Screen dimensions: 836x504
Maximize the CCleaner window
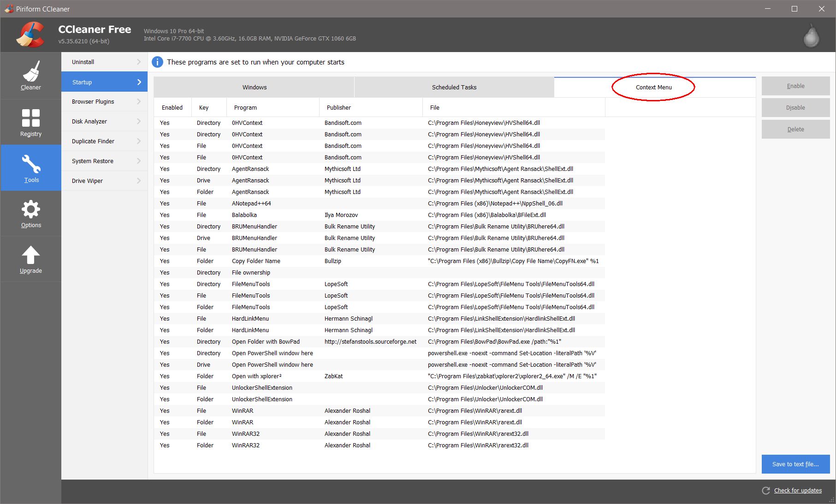(x=794, y=9)
